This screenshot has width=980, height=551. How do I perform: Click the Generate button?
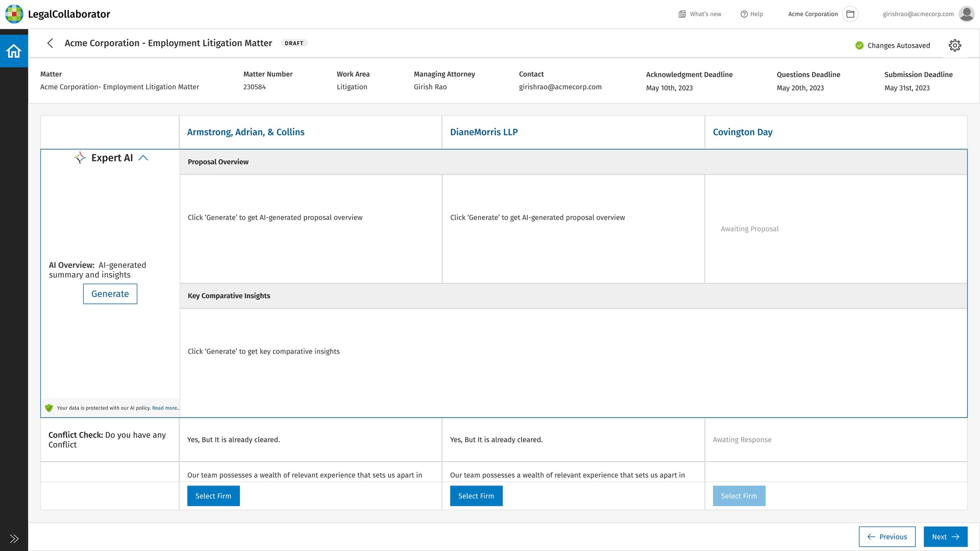pyautogui.click(x=110, y=294)
